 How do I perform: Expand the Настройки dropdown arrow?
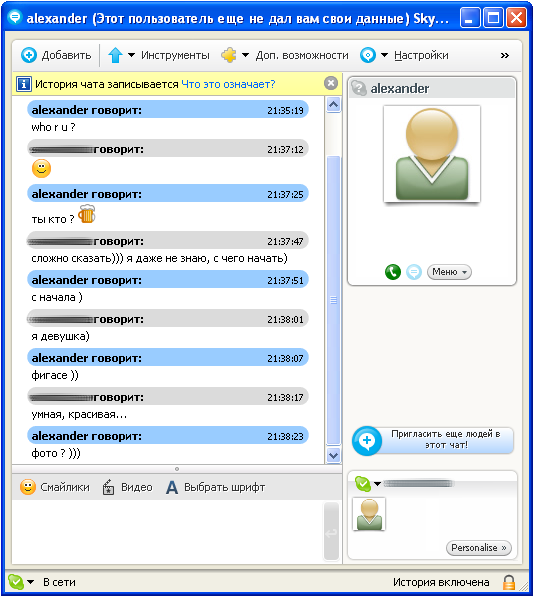(x=384, y=55)
